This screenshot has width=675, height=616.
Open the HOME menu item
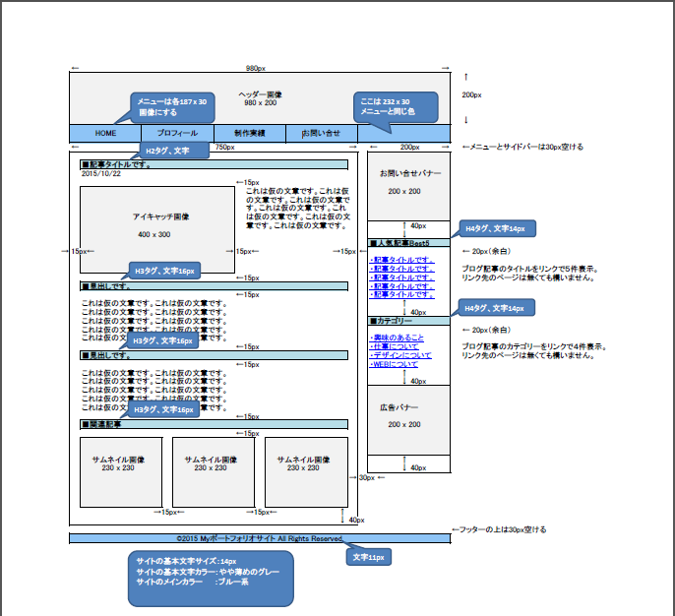click(x=105, y=134)
